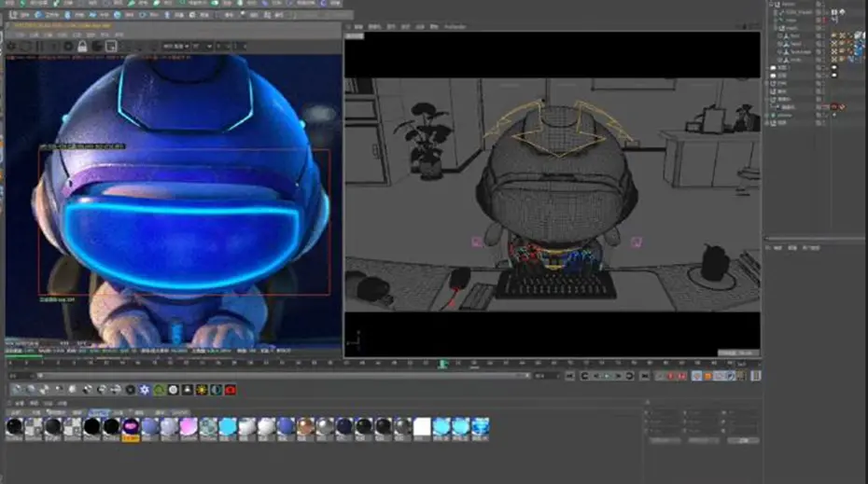The width and height of the screenshot is (868, 484).
Task: Click the white circle icon in Octane shortcut toolbar
Action: tap(174, 390)
